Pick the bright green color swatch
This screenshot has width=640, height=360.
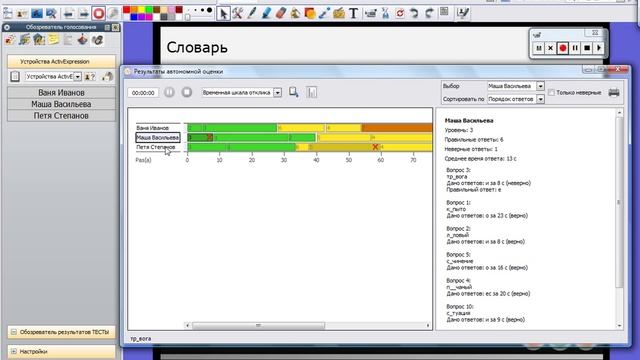(x=149, y=9)
